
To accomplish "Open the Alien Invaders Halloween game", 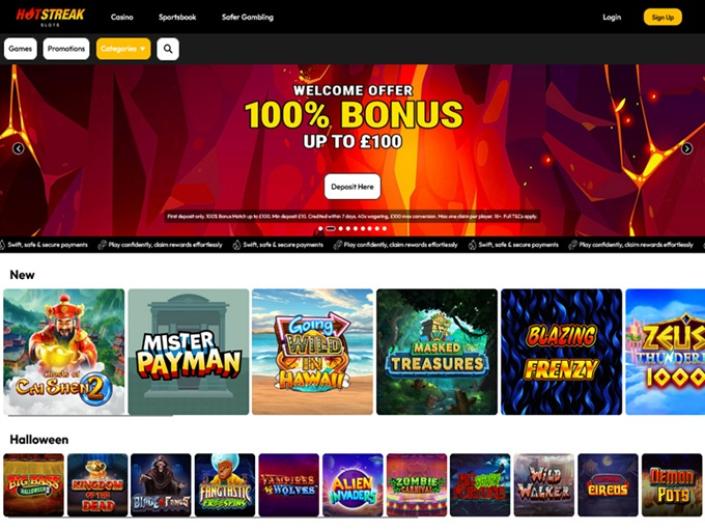I will (353, 485).
